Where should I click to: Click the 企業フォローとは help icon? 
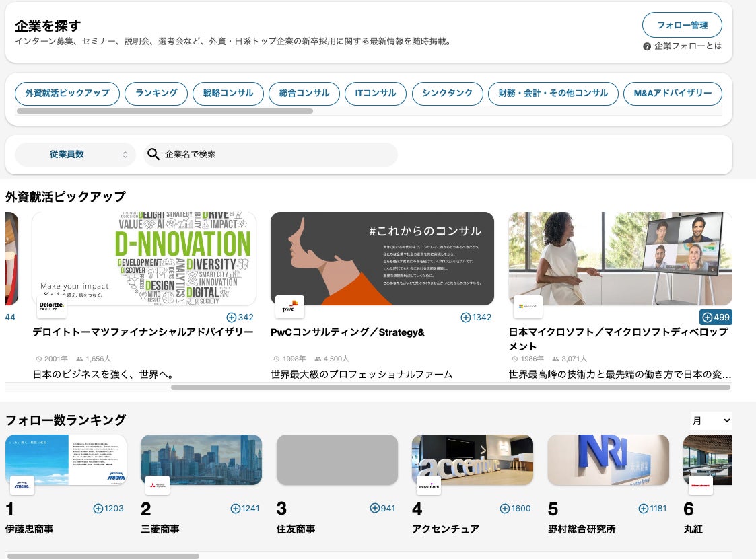coord(647,46)
